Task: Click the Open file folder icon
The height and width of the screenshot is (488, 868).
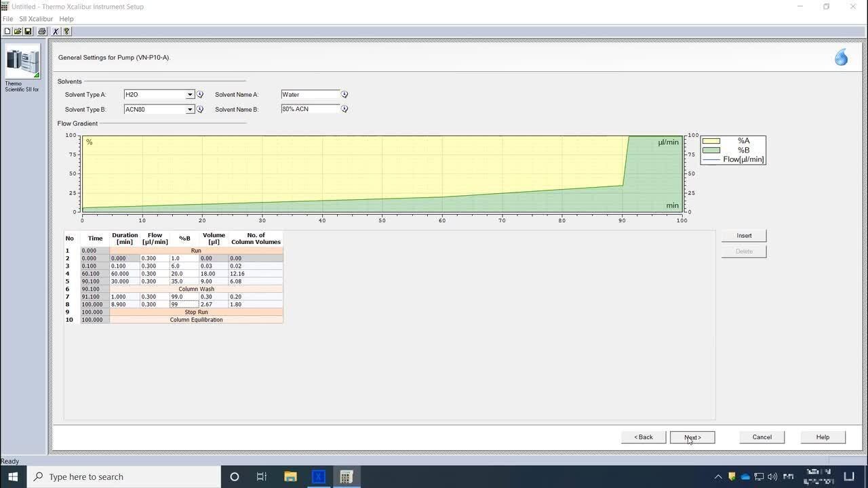Action: (x=18, y=31)
